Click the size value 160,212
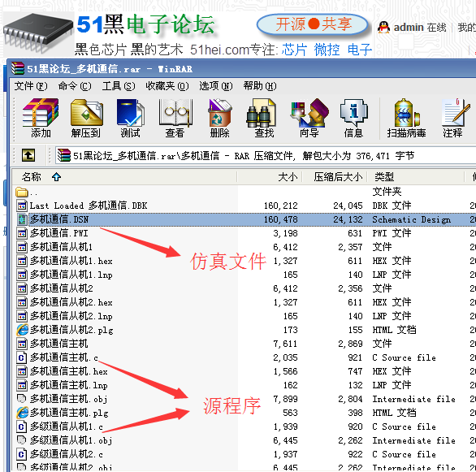476x472 pixels. (280, 206)
